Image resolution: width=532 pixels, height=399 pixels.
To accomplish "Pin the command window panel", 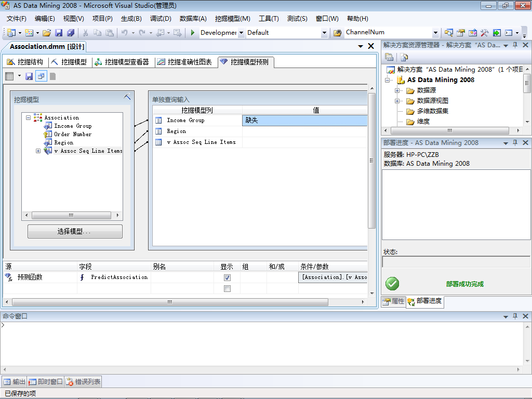I will 515,316.
